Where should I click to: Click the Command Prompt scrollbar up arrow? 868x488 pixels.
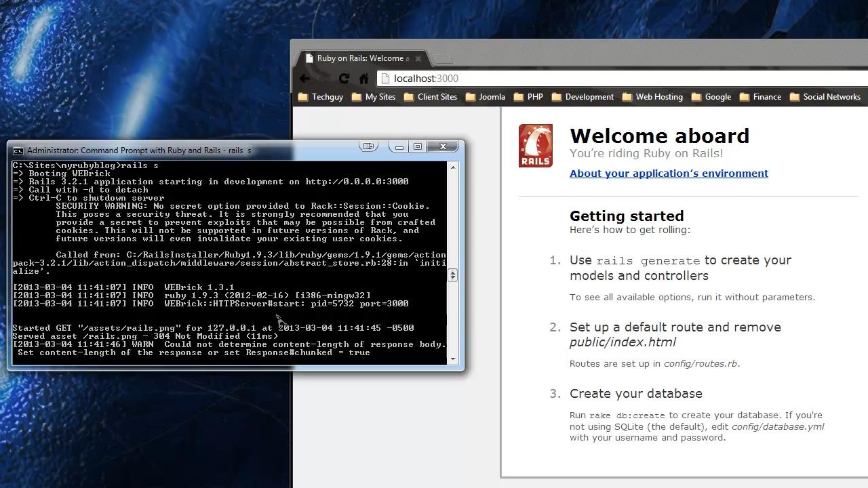click(x=453, y=166)
